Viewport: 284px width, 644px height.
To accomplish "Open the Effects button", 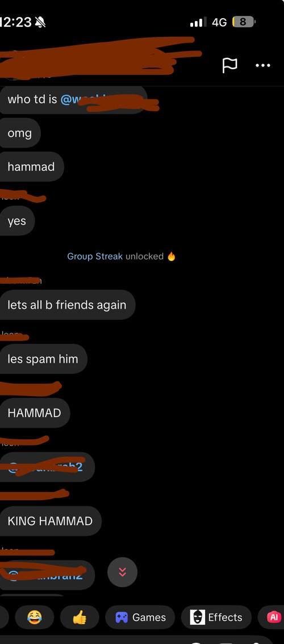I will point(216,617).
